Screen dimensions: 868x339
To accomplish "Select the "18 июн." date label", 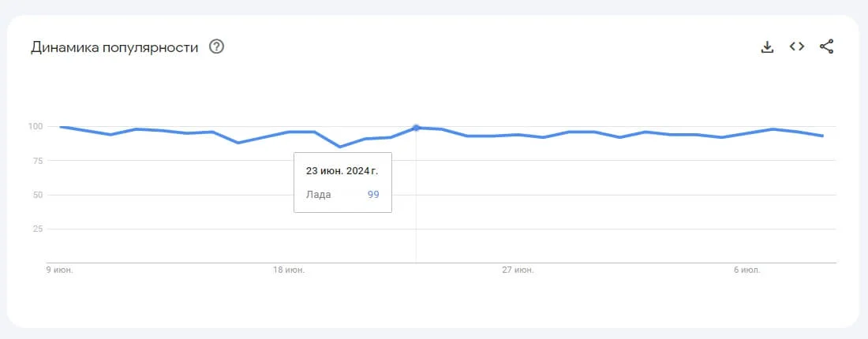I will 289,270.
